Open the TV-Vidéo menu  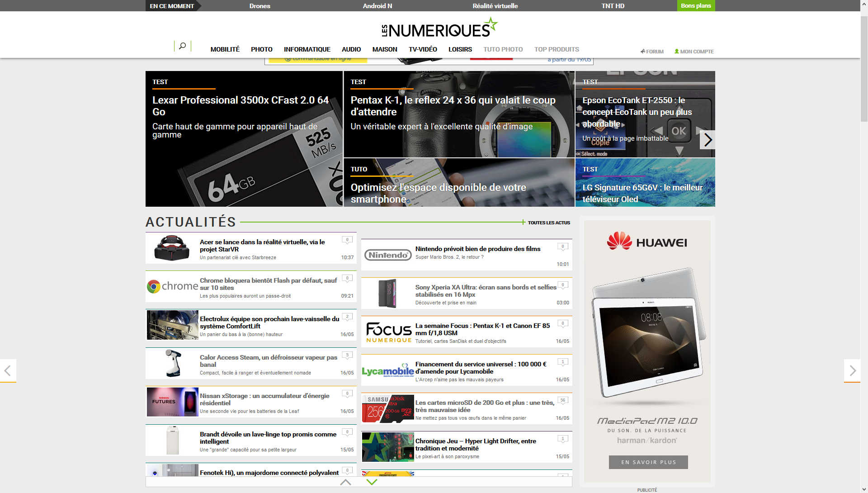[x=423, y=49]
